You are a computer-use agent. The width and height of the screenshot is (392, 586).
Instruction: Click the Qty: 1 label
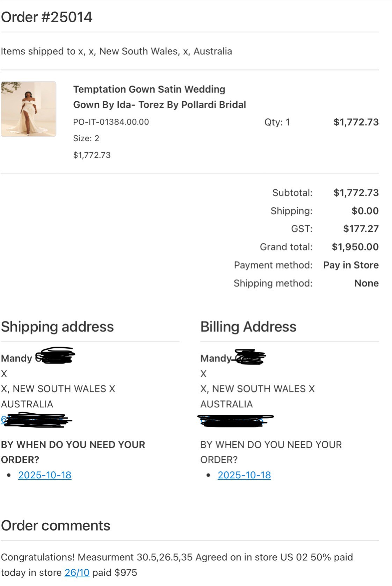coord(277,122)
